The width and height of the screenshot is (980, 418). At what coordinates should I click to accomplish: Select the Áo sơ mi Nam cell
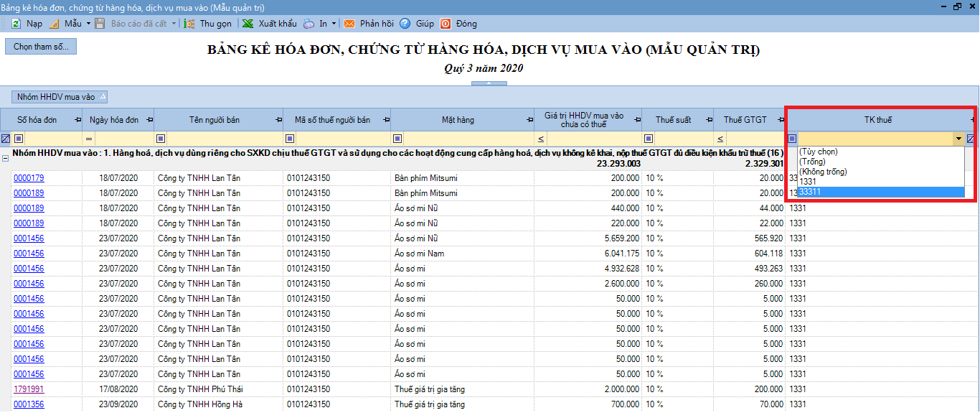point(462,254)
